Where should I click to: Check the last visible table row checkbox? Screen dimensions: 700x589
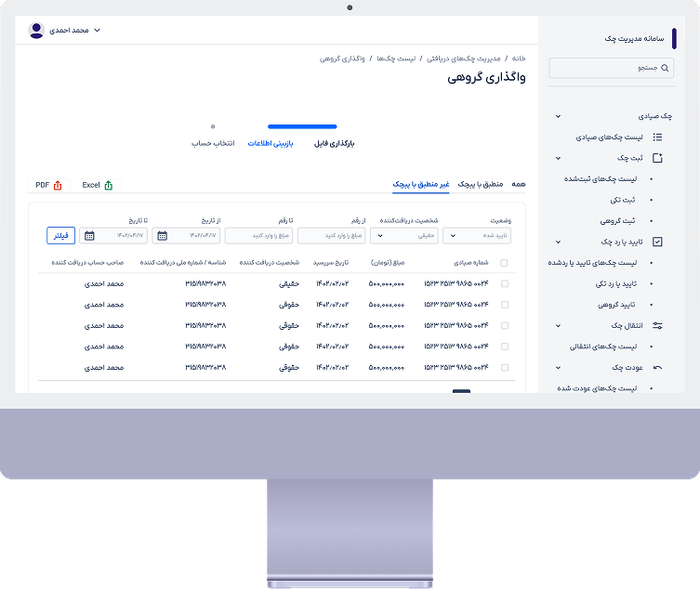pos(504,367)
